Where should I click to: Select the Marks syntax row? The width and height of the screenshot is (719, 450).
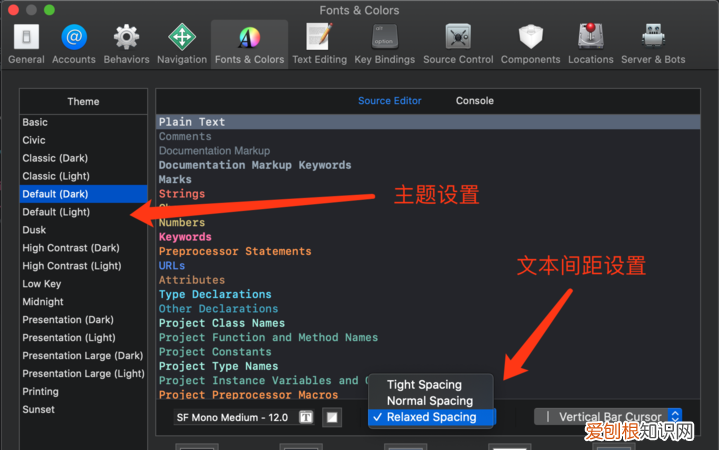(428, 179)
